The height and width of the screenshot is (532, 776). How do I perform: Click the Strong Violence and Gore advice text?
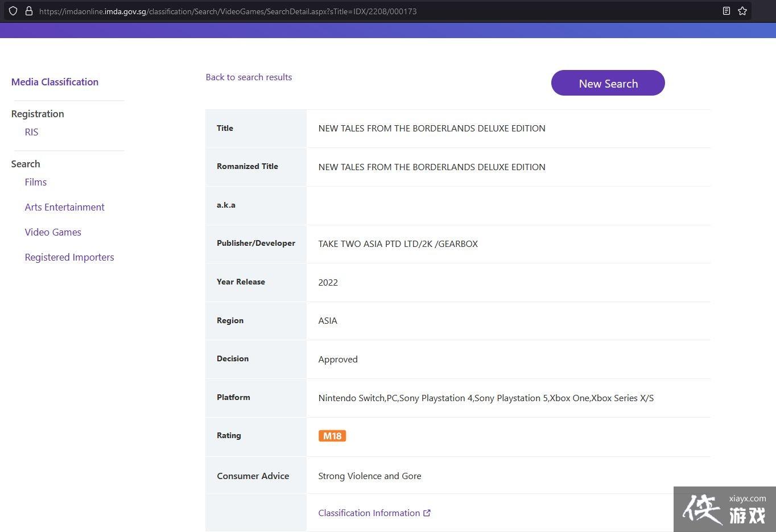coord(369,476)
